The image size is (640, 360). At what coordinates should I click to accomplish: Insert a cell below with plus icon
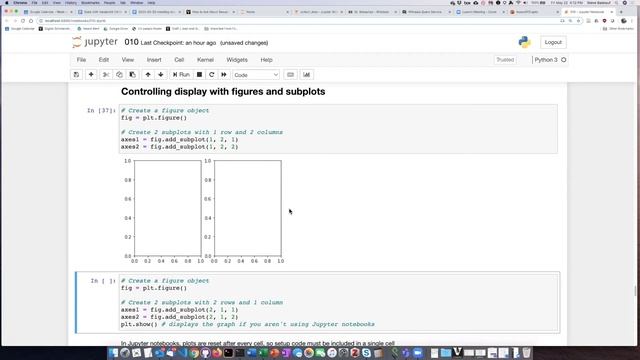91,75
